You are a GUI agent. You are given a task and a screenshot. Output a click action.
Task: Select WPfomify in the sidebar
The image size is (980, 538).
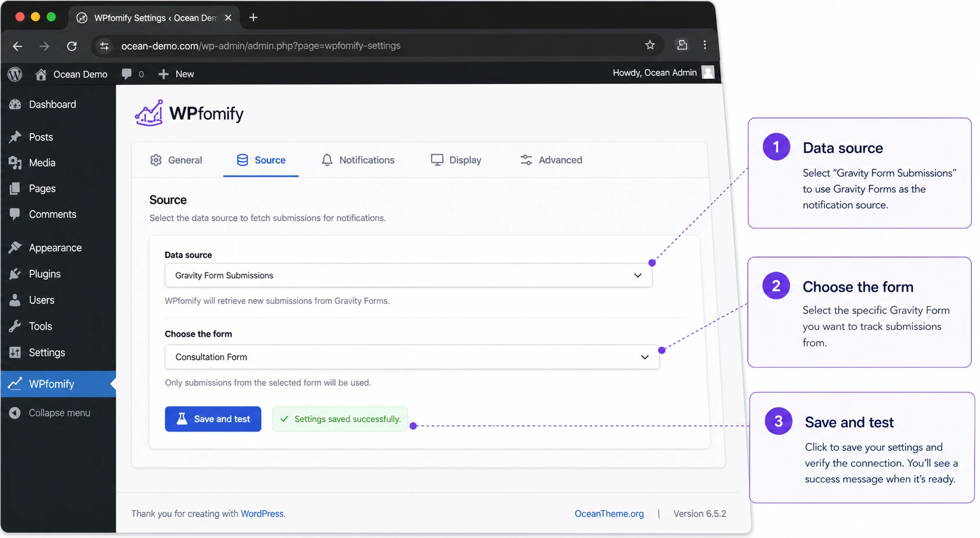coord(58,384)
